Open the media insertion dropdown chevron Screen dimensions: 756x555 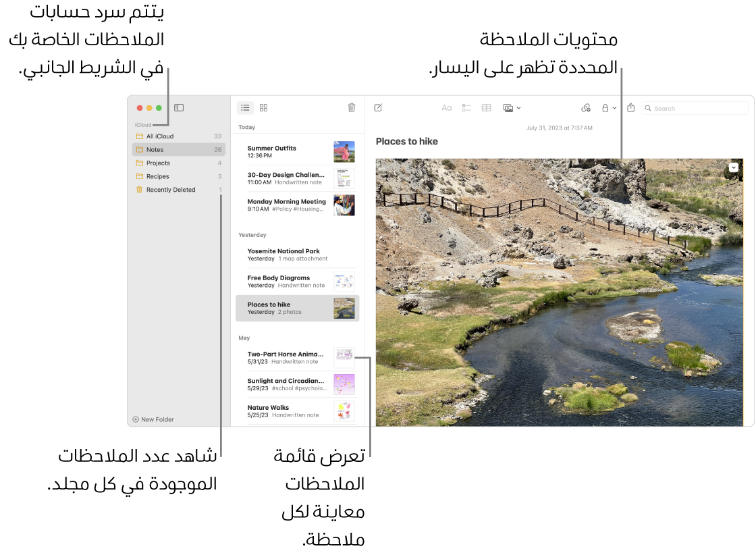[517, 107]
